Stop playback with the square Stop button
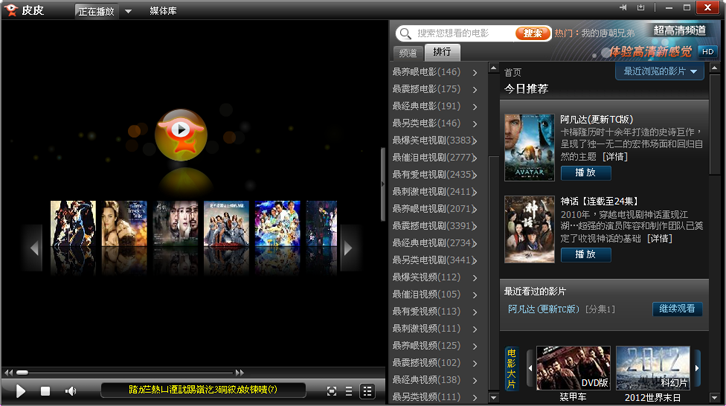Screen dimensions: 726x406 point(46,390)
